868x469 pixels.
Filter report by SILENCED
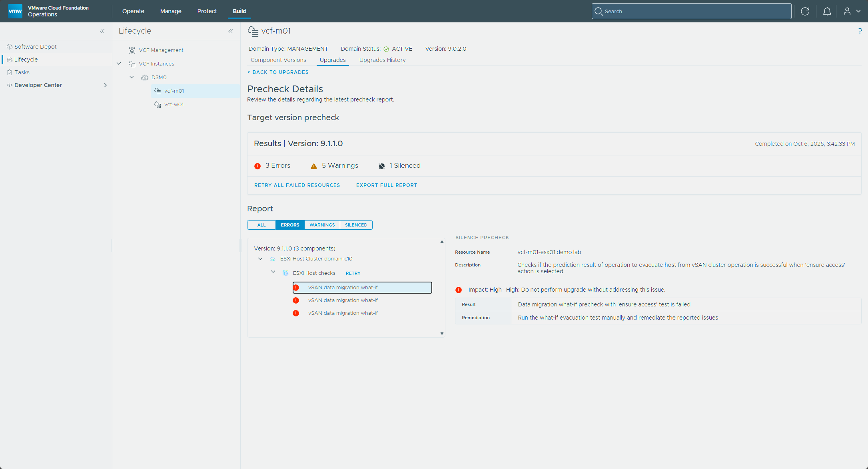(x=356, y=225)
